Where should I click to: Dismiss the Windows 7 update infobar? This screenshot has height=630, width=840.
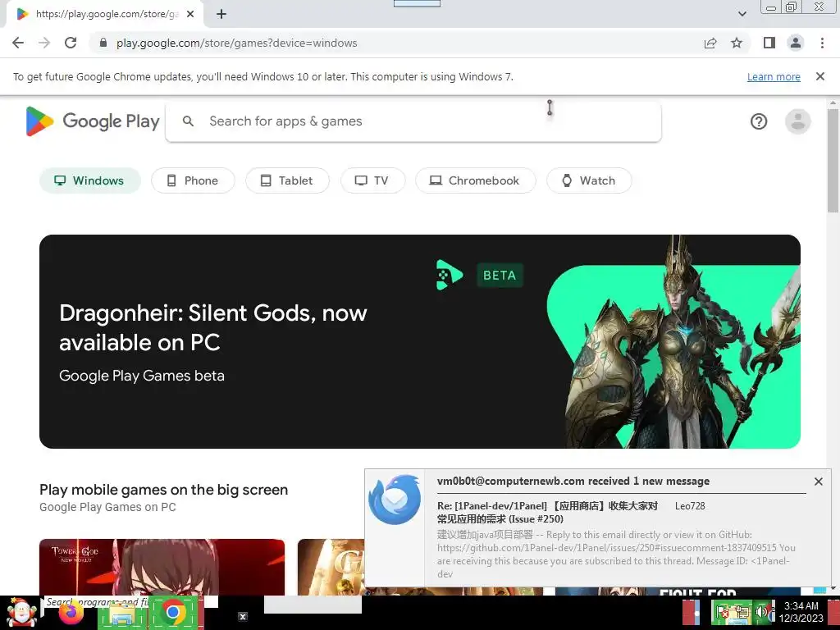click(820, 76)
